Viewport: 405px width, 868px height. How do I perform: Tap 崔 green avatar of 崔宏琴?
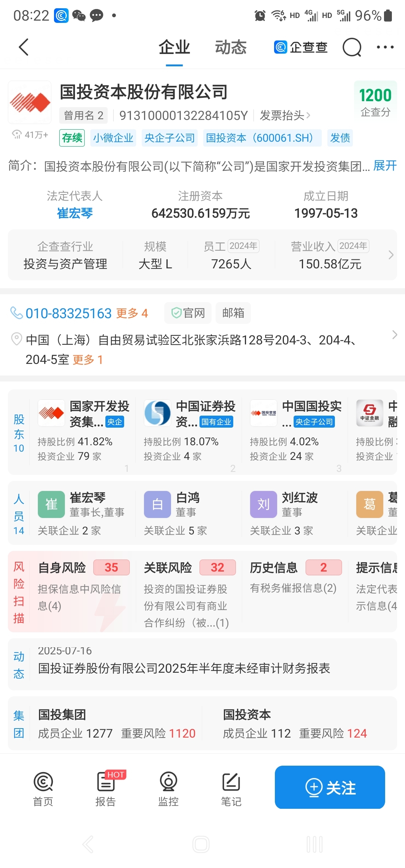click(51, 504)
